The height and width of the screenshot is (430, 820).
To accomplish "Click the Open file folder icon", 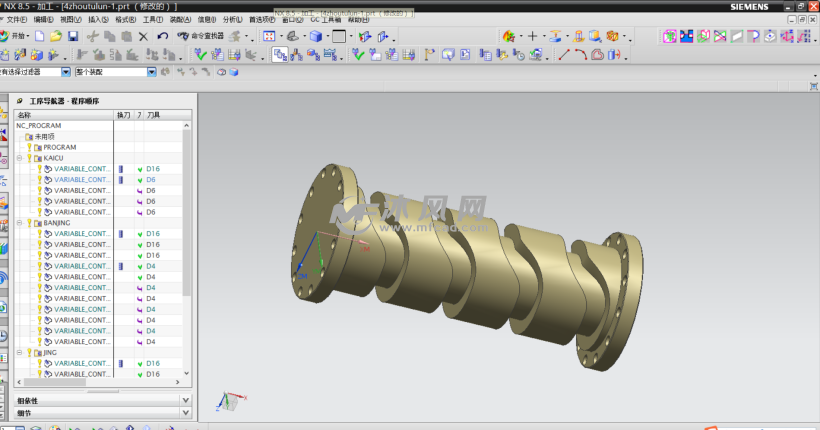I will coord(56,36).
